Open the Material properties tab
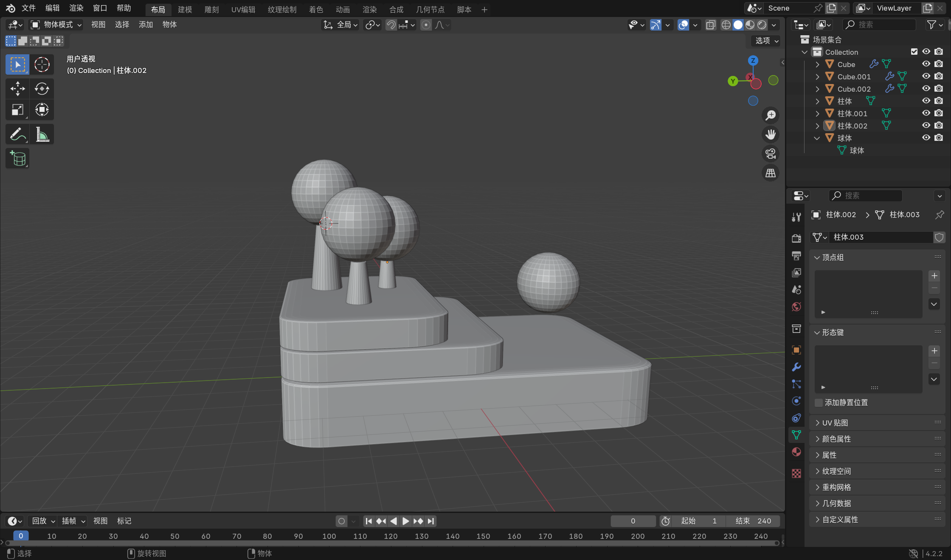 [796, 452]
